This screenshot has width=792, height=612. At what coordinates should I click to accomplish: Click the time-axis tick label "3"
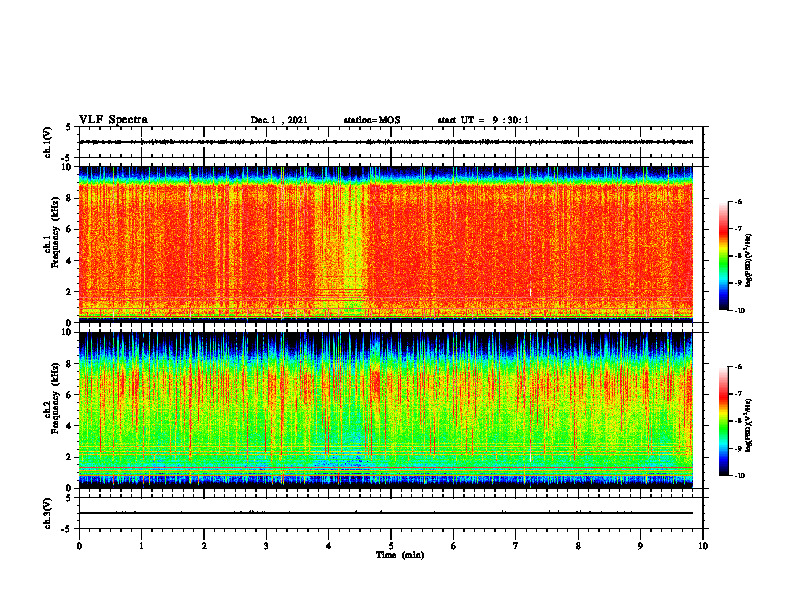point(266,546)
